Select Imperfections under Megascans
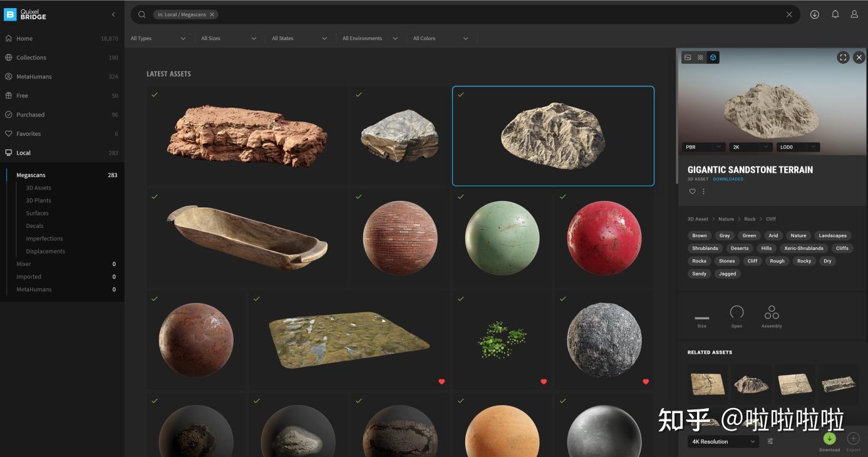The image size is (868, 457). tap(44, 239)
